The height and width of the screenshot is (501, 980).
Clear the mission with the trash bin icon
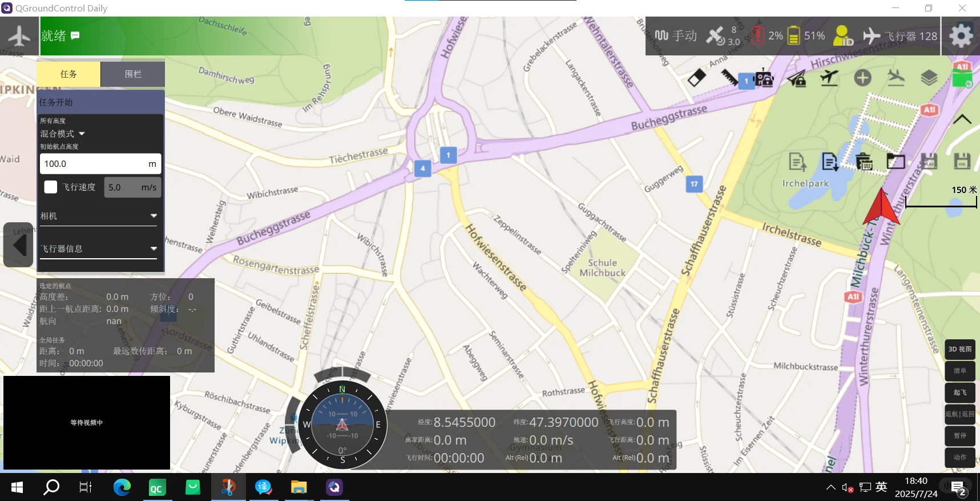coord(864,162)
